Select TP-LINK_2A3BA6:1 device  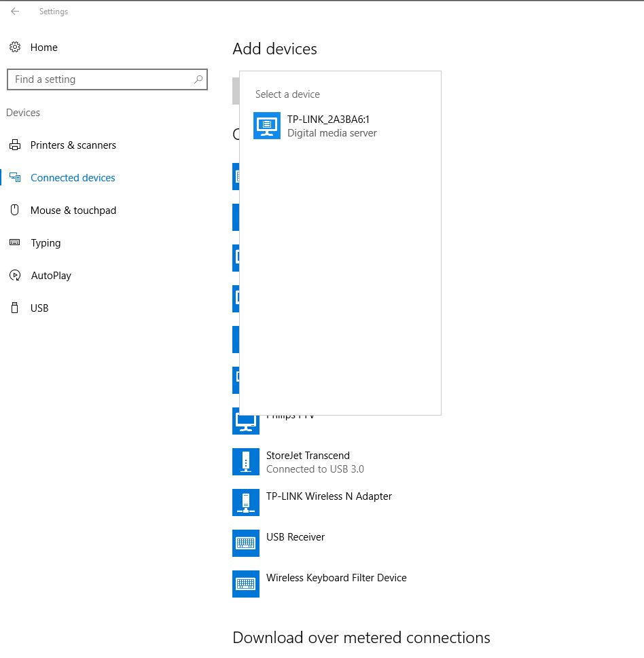(340, 126)
